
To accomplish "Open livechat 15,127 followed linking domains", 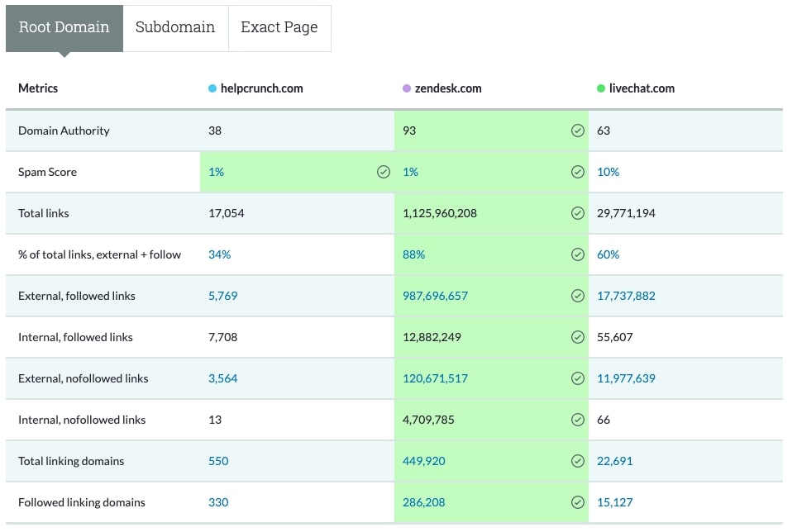I will coord(615,502).
